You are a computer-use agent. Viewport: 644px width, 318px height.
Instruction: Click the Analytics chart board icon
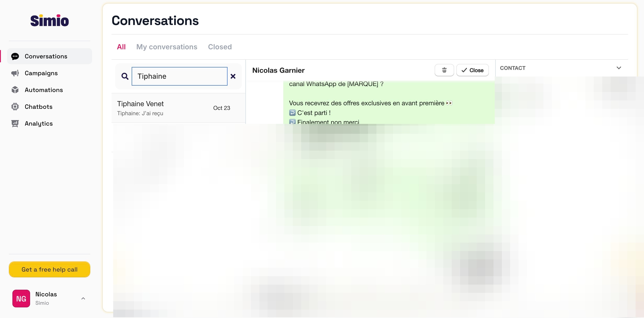point(15,123)
